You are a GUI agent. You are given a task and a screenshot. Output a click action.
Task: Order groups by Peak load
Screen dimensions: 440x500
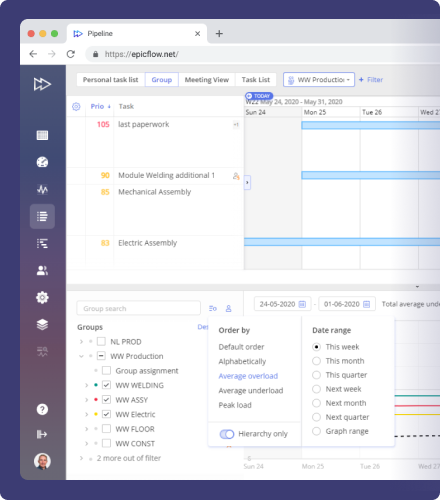(x=235, y=405)
